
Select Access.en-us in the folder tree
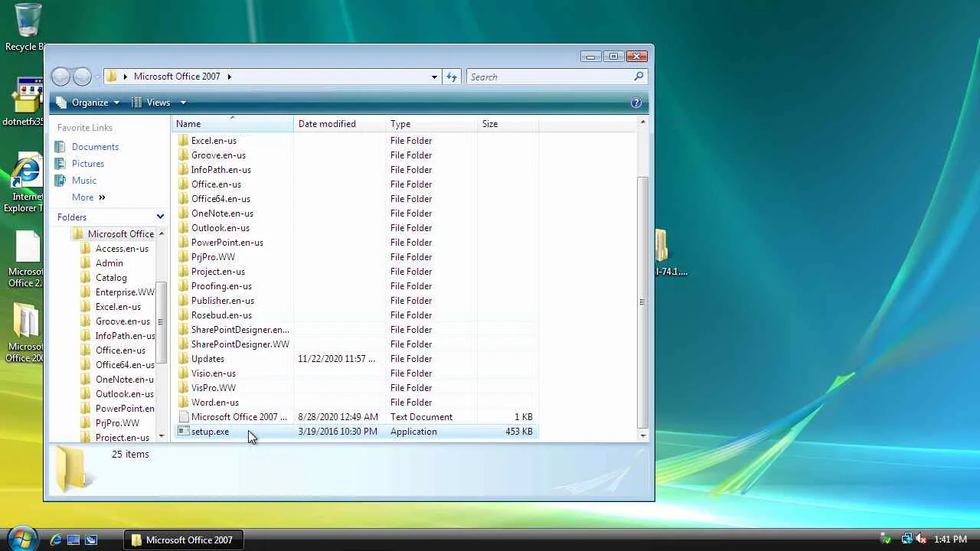coord(122,249)
